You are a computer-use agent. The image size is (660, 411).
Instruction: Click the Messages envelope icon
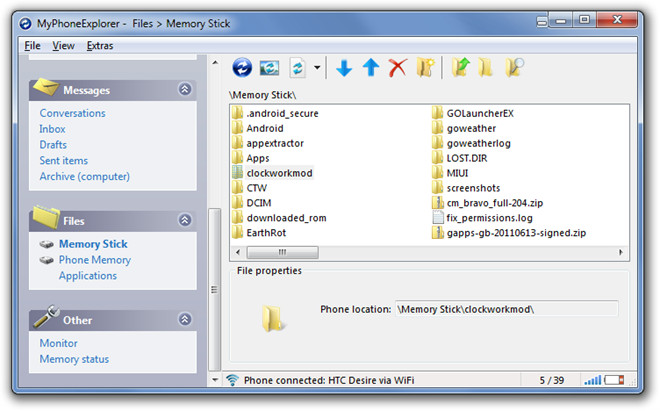click(x=45, y=86)
